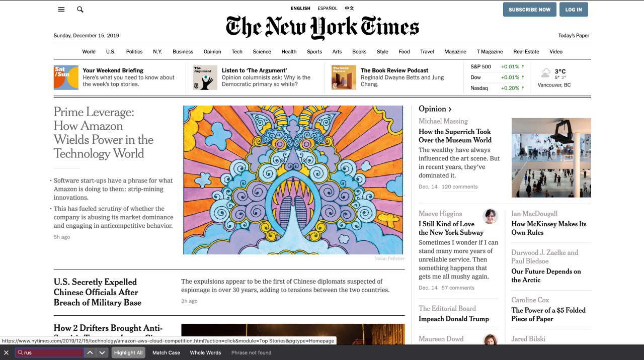Open the Politics section
Screen dimensions: 644x360
[x=134, y=51]
